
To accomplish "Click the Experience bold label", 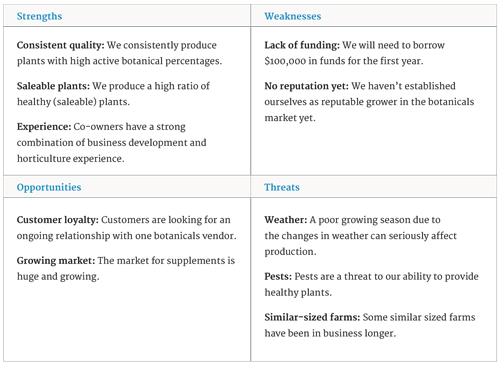I will click(x=44, y=127).
